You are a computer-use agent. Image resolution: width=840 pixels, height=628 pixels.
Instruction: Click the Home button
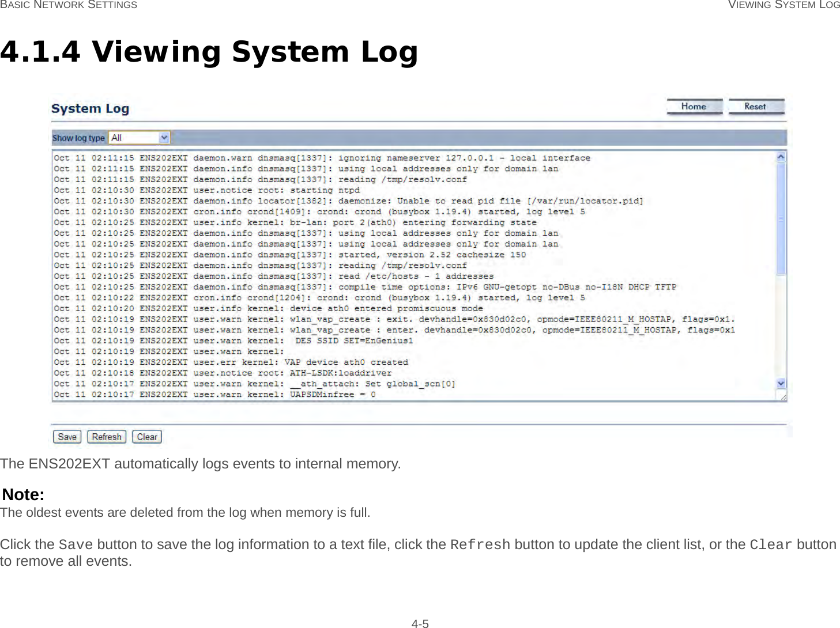(694, 107)
